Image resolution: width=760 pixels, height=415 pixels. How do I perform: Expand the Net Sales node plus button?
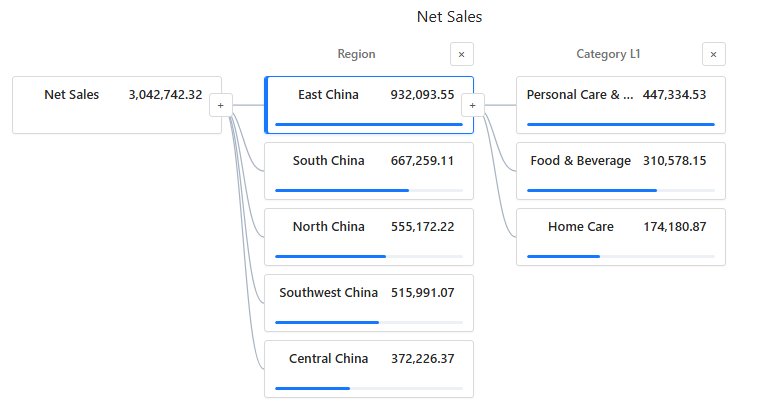[x=221, y=105]
